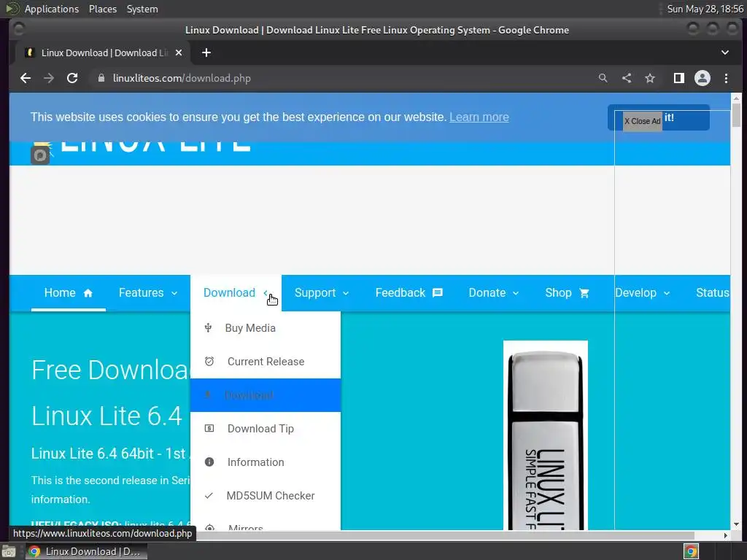The width and height of the screenshot is (747, 560).
Task: Click the Current Release clock icon
Action: coord(209,362)
